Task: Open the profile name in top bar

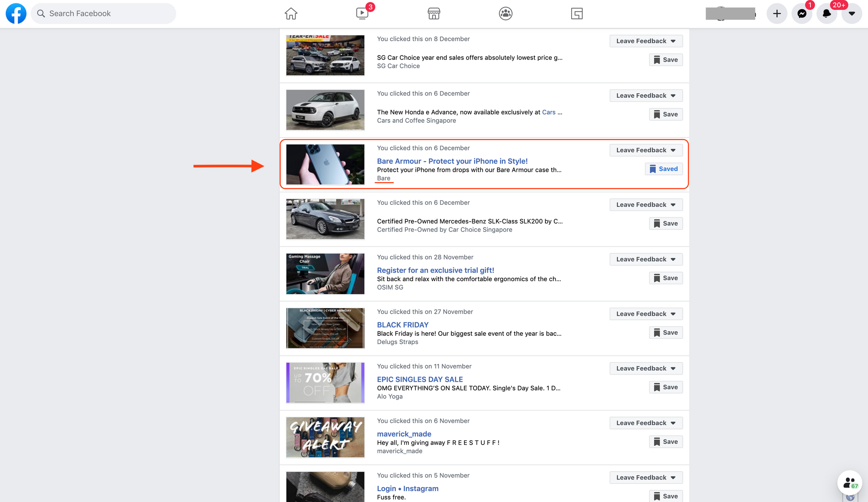Action: click(x=730, y=13)
